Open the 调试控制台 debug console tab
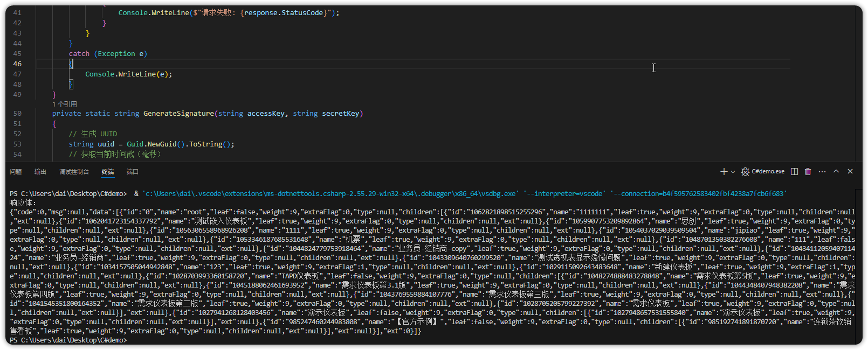 click(74, 172)
